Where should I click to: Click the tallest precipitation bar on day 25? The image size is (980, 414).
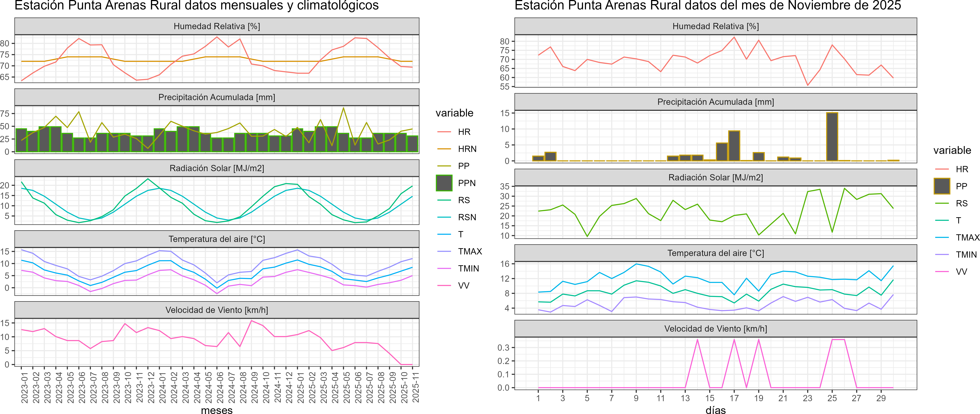pos(832,137)
